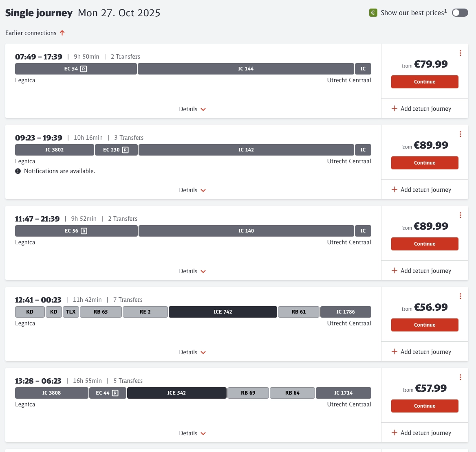Click the RB 69 train segment
The width and height of the screenshot is (476, 452).
tap(248, 393)
